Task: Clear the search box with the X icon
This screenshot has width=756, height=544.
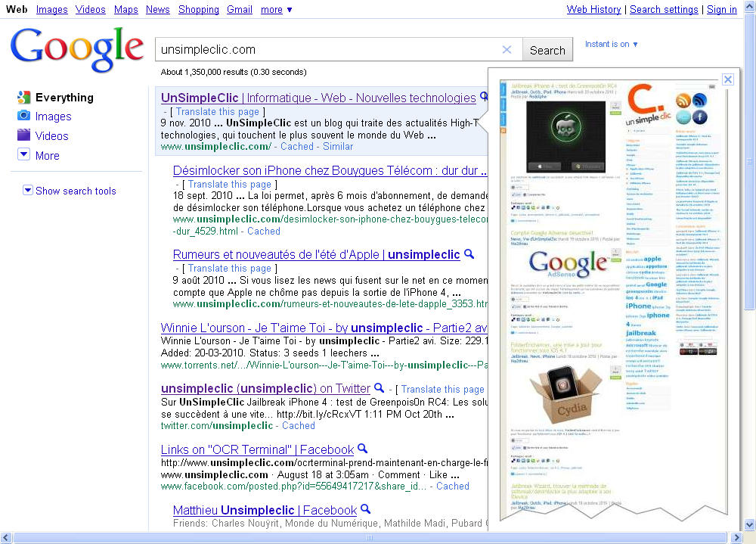Action: (507, 50)
